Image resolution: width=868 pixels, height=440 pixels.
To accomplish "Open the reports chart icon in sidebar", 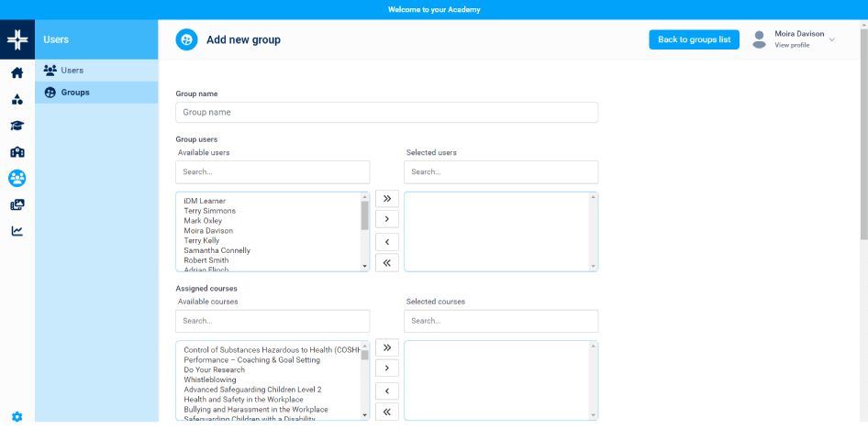I will [17, 231].
